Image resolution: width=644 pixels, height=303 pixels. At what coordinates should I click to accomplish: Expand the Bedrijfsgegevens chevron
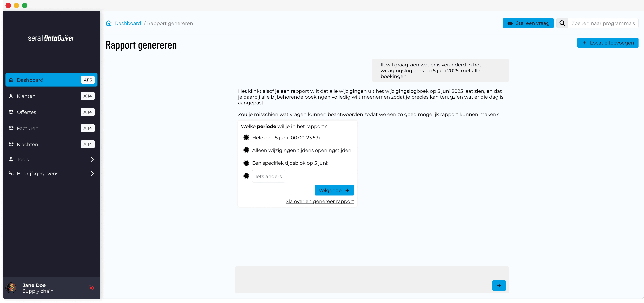click(x=92, y=173)
